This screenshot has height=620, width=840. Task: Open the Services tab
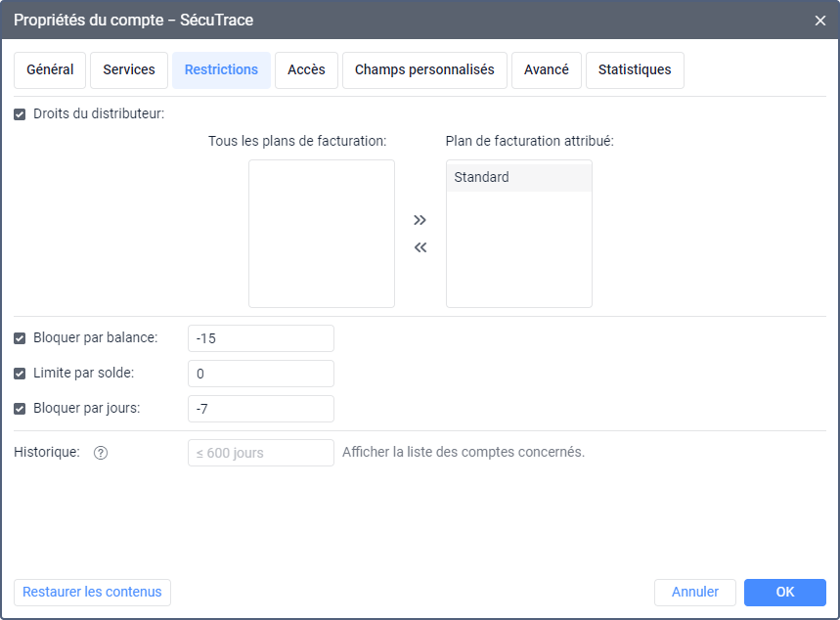tap(129, 70)
